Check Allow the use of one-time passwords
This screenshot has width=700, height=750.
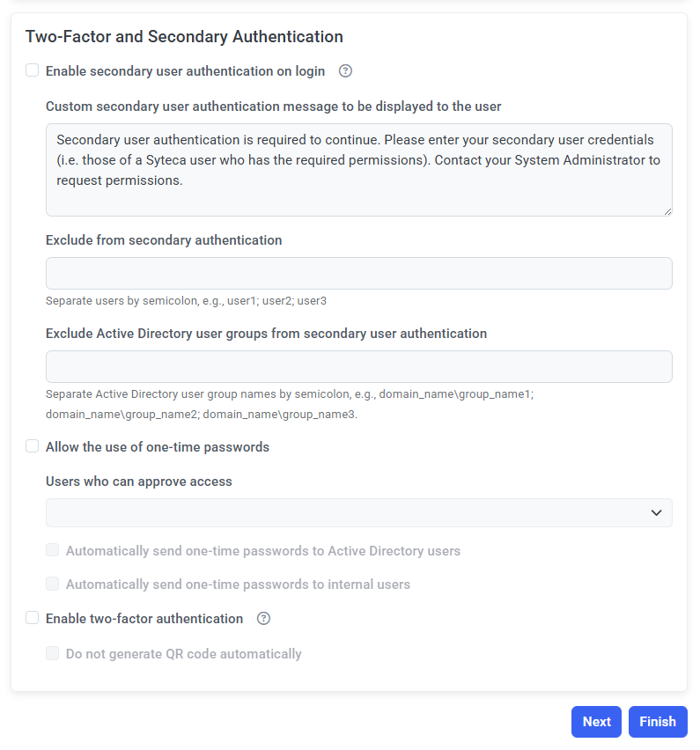[33, 446]
